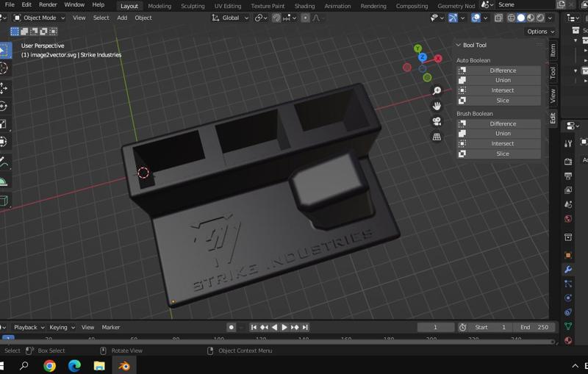Pick the Add Cube tool
Image resolution: width=588 pixels, height=374 pixels.
(x=4, y=200)
